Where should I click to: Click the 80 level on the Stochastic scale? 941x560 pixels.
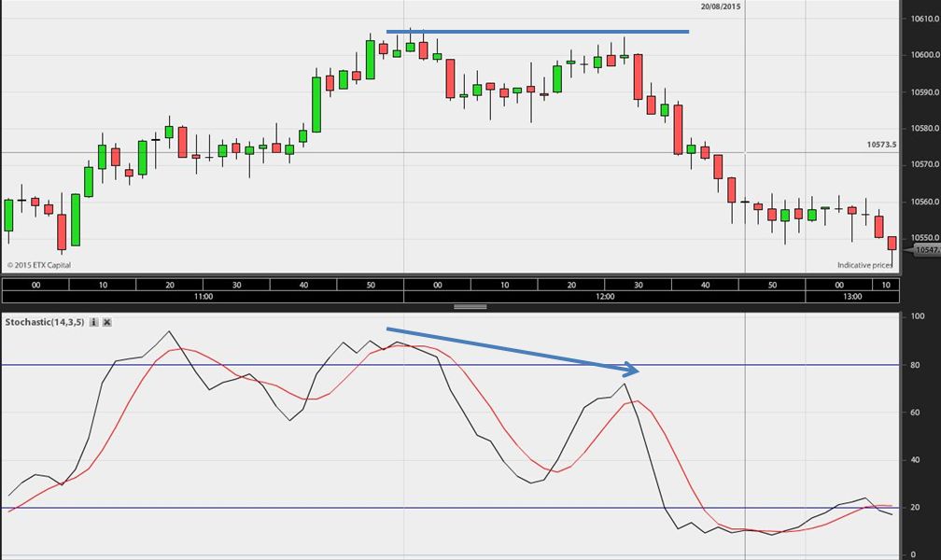tap(915, 365)
